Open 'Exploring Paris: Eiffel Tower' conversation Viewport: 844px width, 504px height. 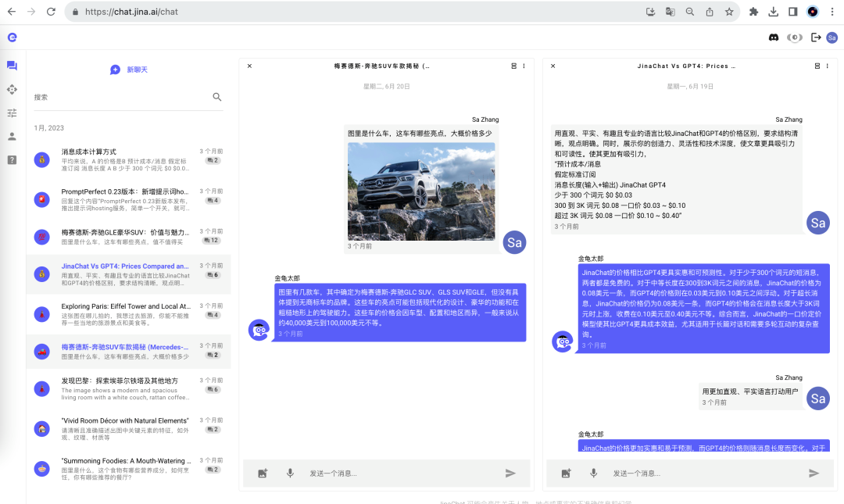pos(125,310)
